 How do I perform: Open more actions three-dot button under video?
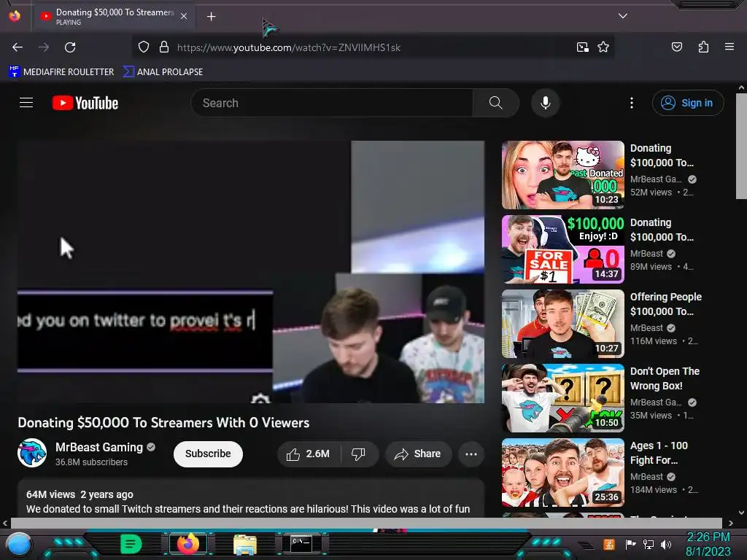[x=471, y=454]
